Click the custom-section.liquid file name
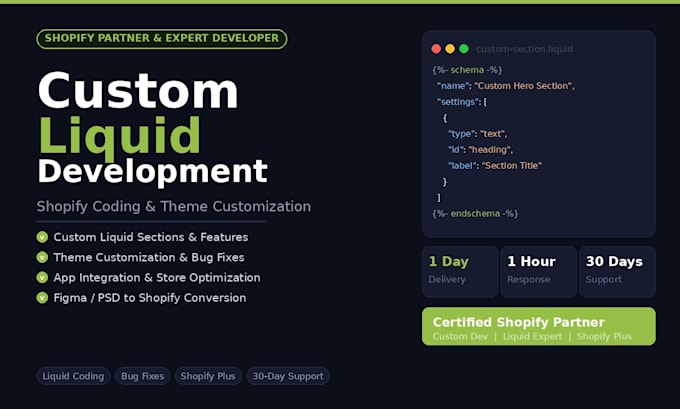 click(x=524, y=49)
